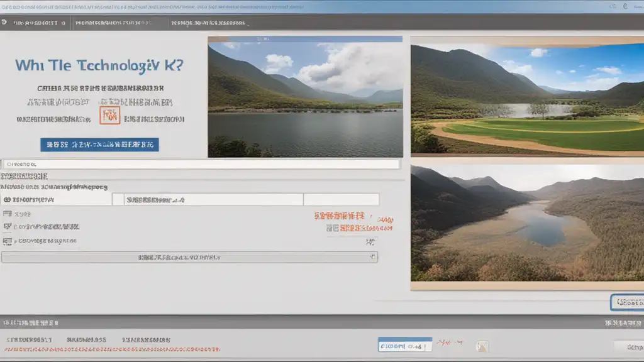Click the blue button under the heading
Viewport: 644px width, 362px height.
coord(99,145)
